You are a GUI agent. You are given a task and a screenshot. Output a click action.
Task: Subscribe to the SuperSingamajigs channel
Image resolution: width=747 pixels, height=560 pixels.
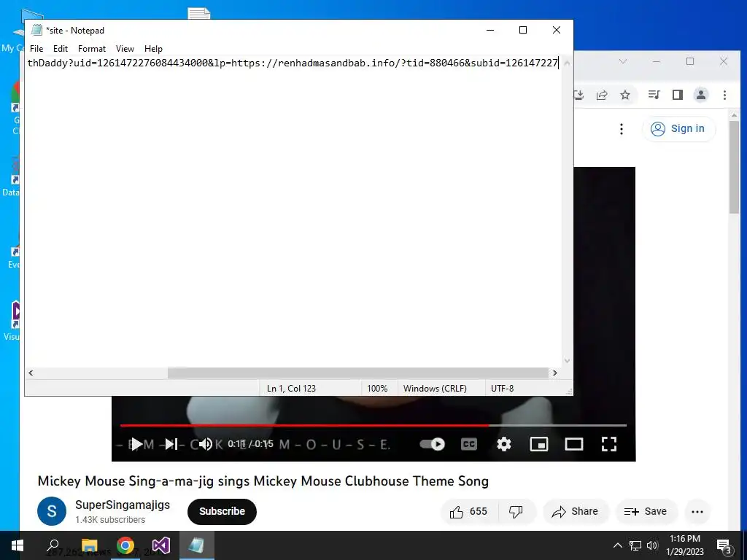[x=222, y=511]
